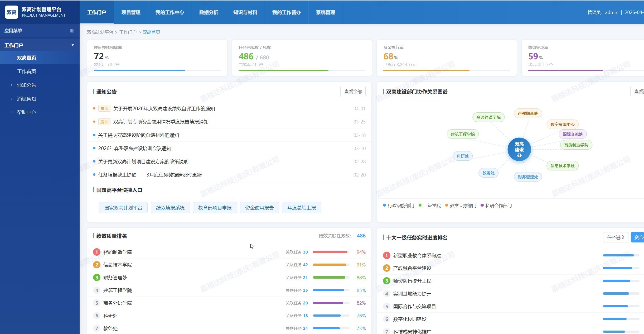644x334 pixels.
Task: Open the 数据分析 top menu
Action: pyautogui.click(x=209, y=12)
